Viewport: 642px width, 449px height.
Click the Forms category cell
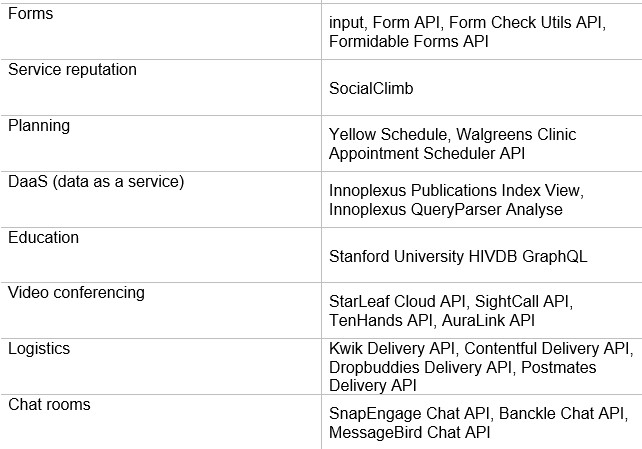31,15
